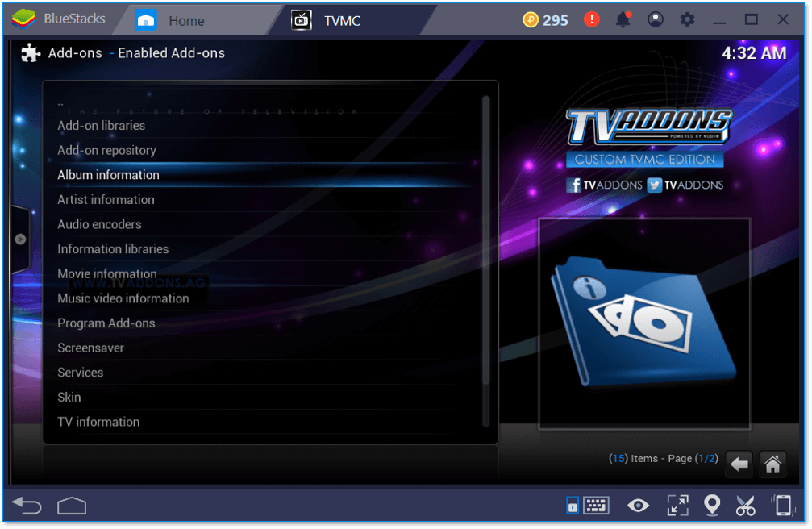Screen dimensions: 812x529
Task: Open Information libraries
Action: [264, 249]
